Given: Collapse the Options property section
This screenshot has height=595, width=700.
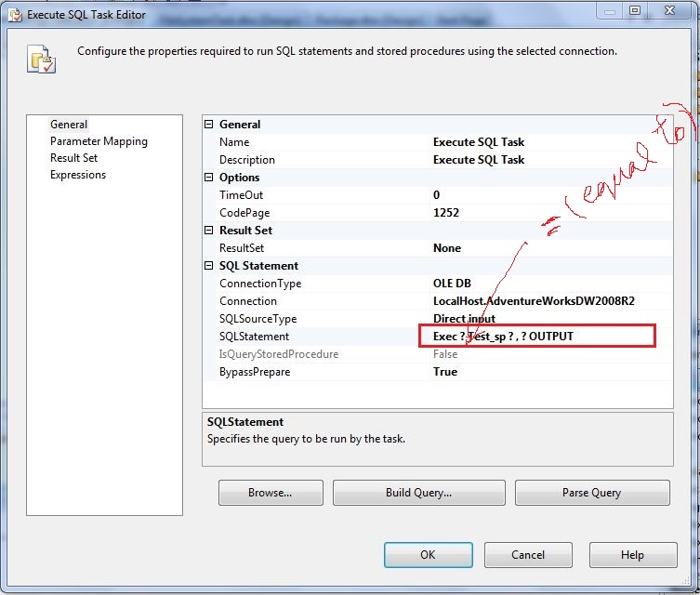Looking at the screenshot, I should pos(210,178).
